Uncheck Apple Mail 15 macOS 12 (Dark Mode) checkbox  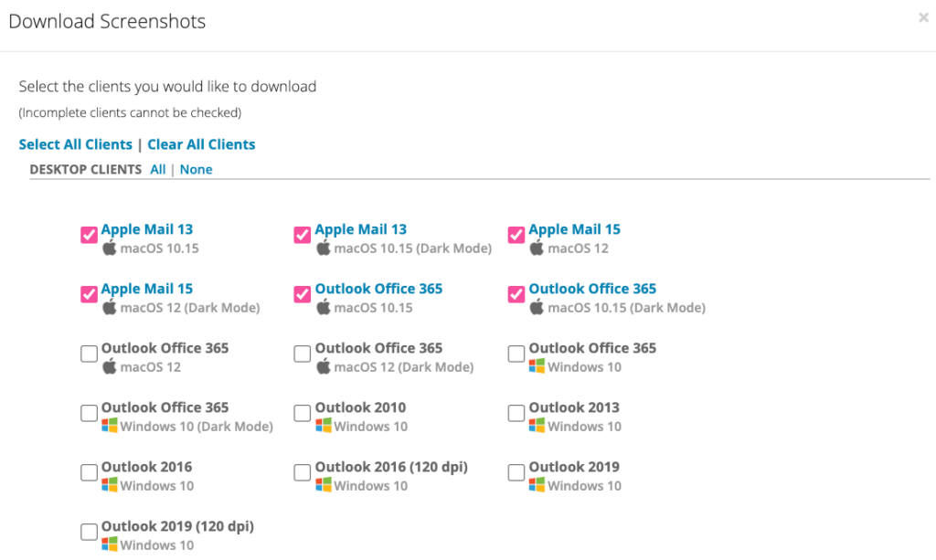89,294
